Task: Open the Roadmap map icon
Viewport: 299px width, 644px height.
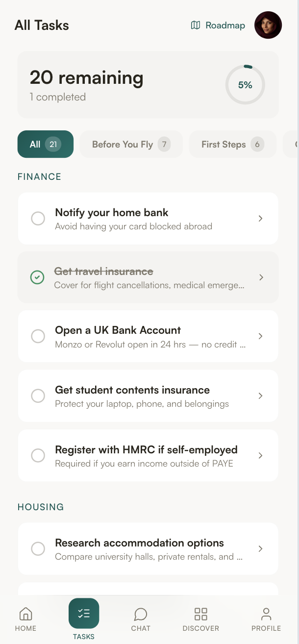Action: (196, 25)
